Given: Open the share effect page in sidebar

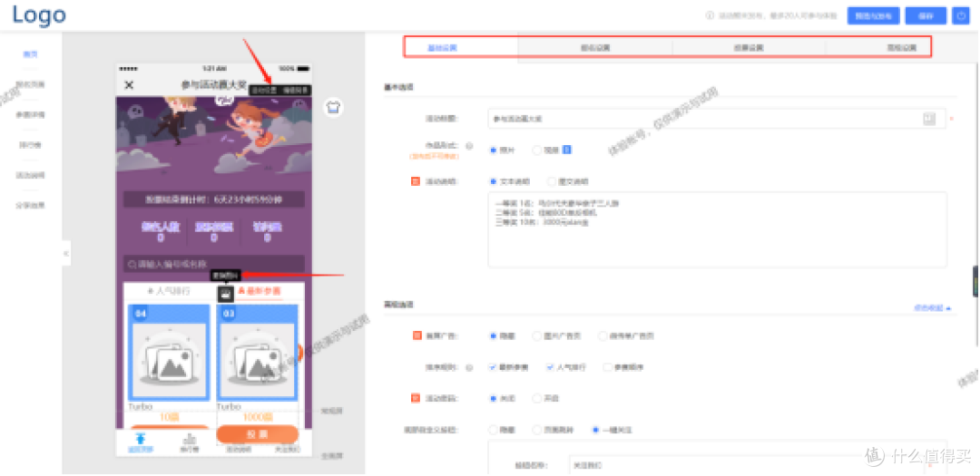Looking at the screenshot, I should point(31,205).
